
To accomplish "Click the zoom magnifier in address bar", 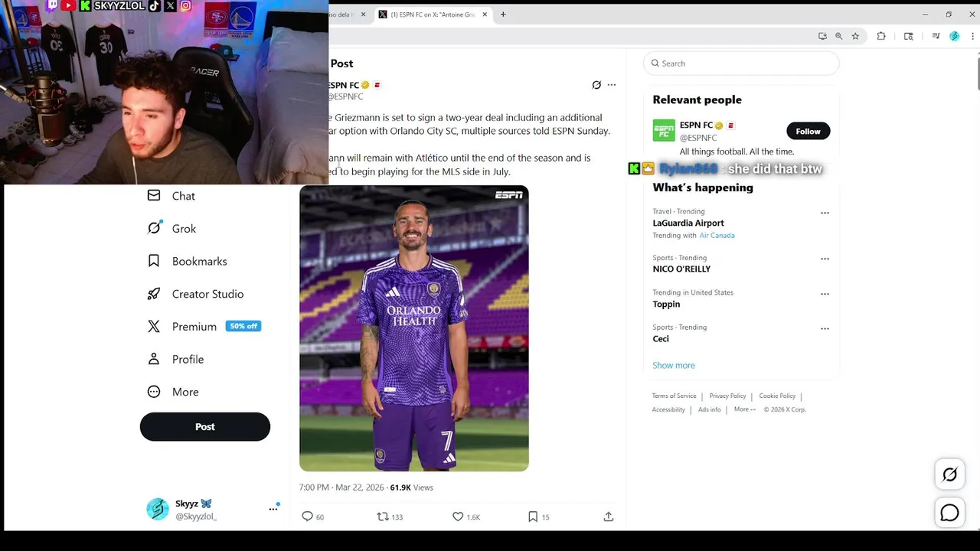I will click(x=838, y=36).
